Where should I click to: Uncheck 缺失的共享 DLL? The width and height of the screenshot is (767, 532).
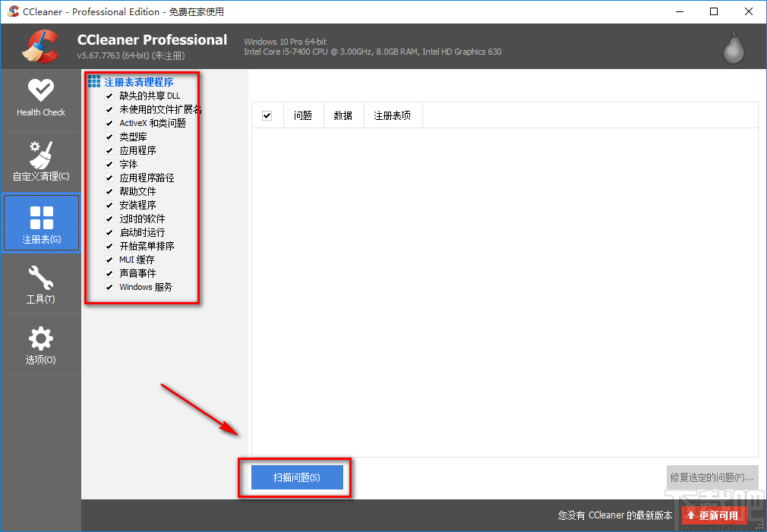point(109,95)
